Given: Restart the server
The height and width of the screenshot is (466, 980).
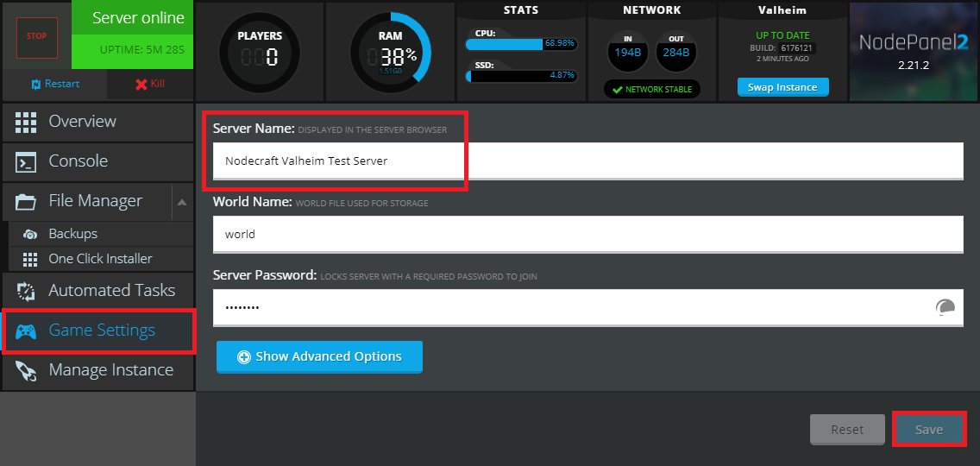Looking at the screenshot, I should pos(55,84).
